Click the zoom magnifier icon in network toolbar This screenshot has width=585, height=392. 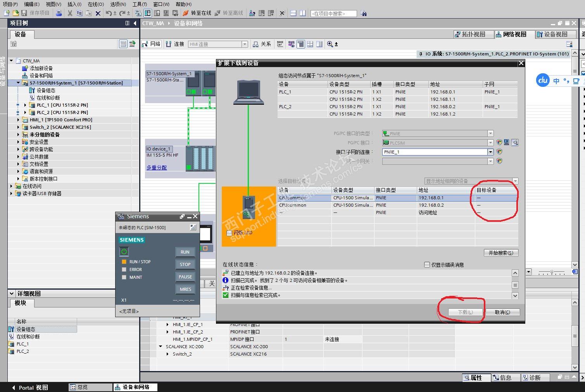[330, 44]
